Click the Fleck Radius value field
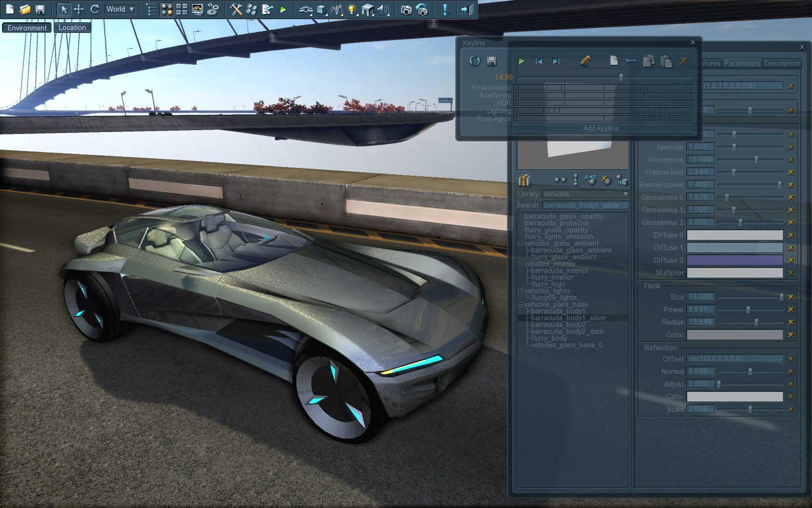 [700, 322]
